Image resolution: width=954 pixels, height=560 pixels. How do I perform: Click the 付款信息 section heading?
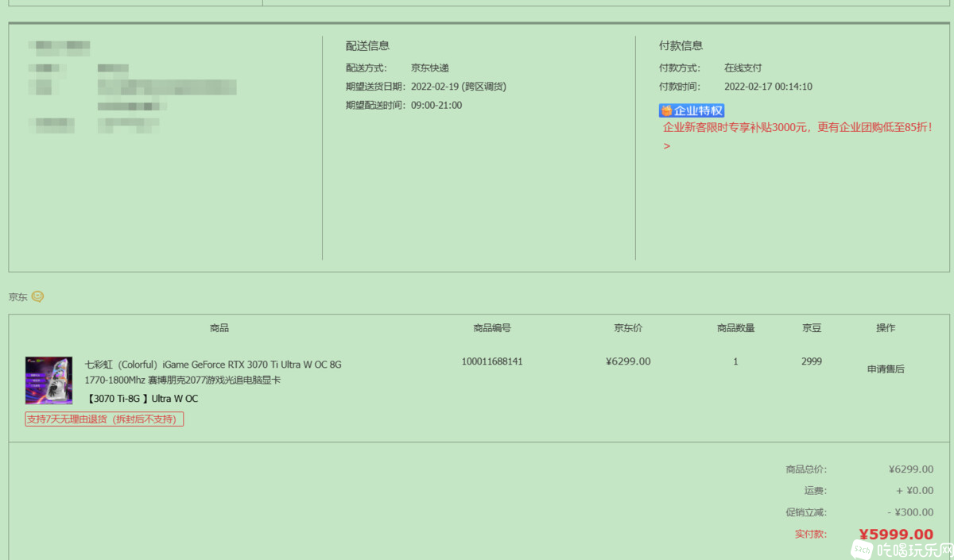pyautogui.click(x=681, y=46)
